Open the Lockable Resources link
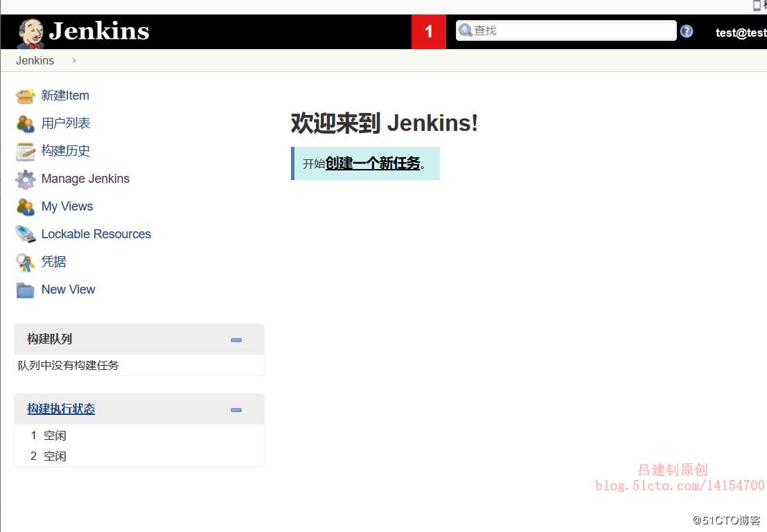Viewport: 767px width, 532px height. click(96, 233)
